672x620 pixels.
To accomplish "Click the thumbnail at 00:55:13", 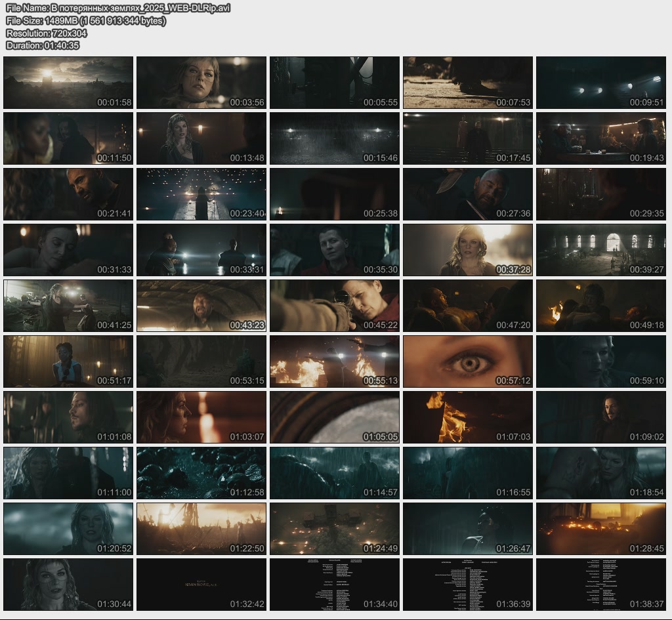I will click(x=335, y=362).
